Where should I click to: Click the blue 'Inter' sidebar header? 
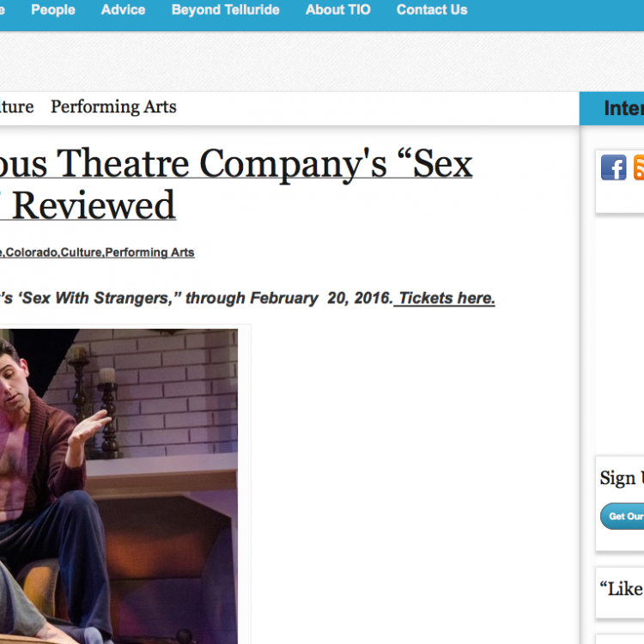pos(612,108)
